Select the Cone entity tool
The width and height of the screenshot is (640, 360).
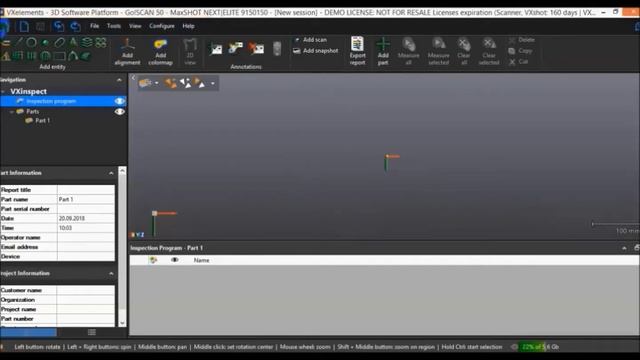click(x=73, y=42)
